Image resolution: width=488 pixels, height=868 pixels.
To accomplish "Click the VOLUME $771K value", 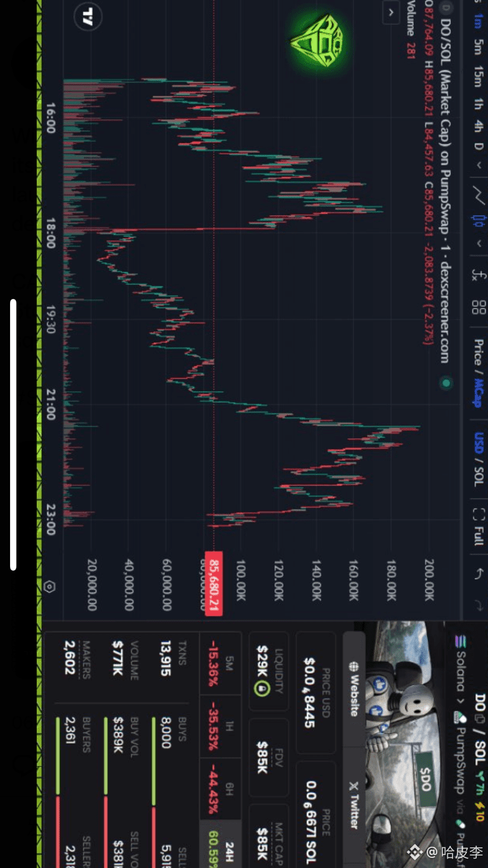I will point(117,659).
